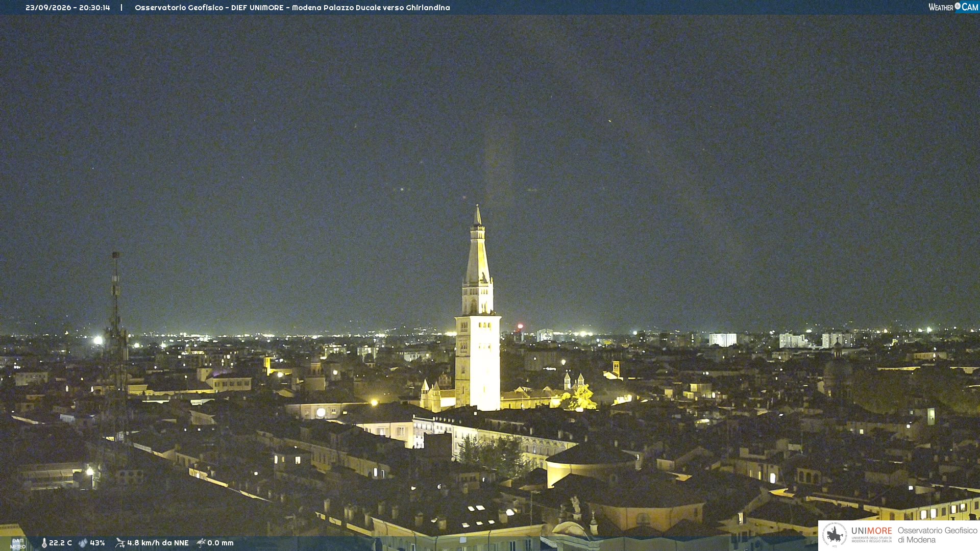The height and width of the screenshot is (551, 980).
Task: Click the round lit clock on building facade
Action: [321, 412]
